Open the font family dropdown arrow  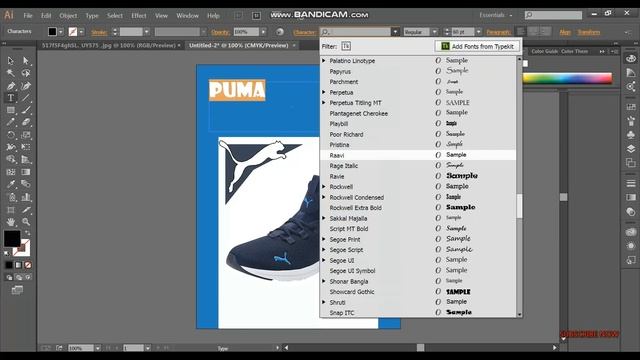(x=395, y=32)
